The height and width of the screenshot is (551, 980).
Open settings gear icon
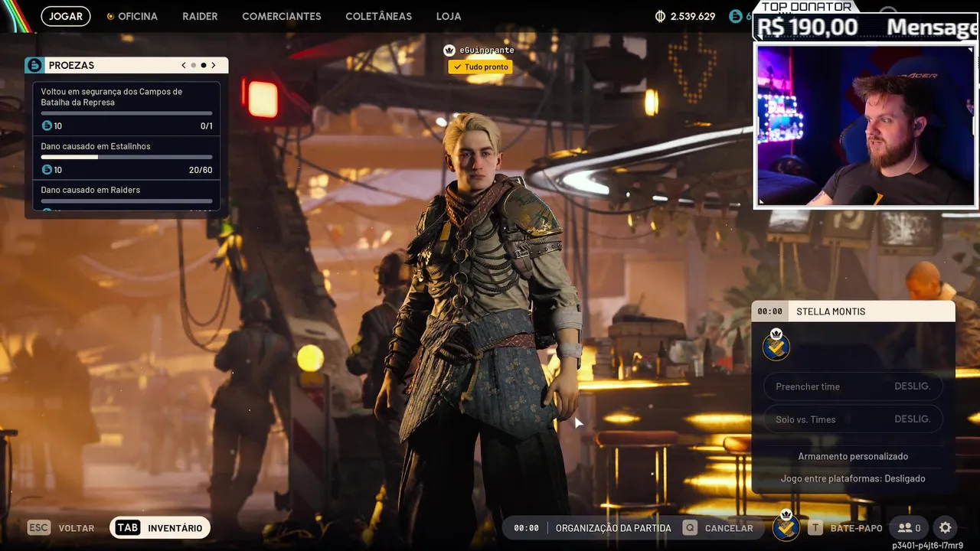point(946,528)
